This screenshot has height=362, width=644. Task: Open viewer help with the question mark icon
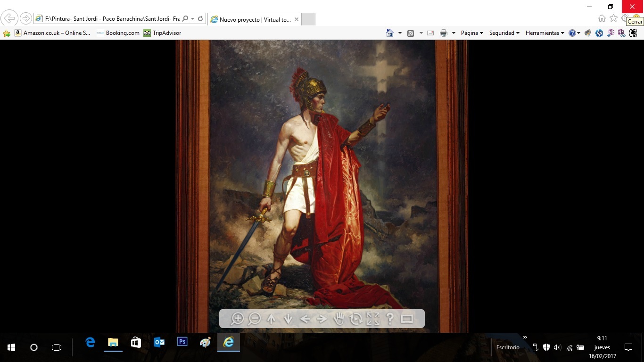(390, 319)
